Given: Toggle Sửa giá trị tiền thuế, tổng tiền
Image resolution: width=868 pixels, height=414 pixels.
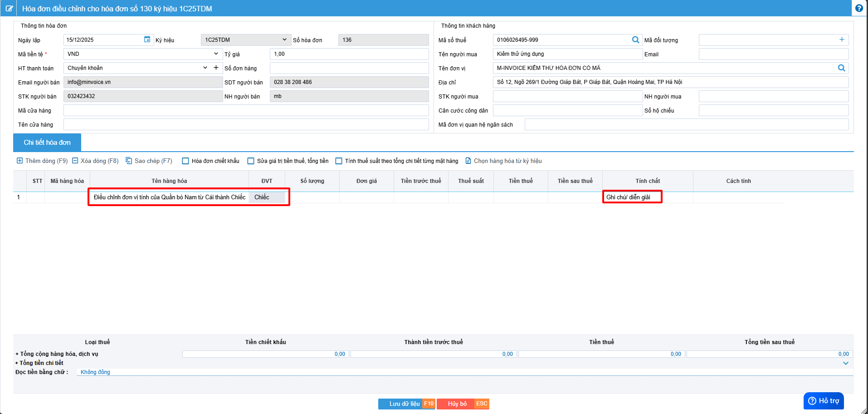Looking at the screenshot, I should [x=251, y=161].
